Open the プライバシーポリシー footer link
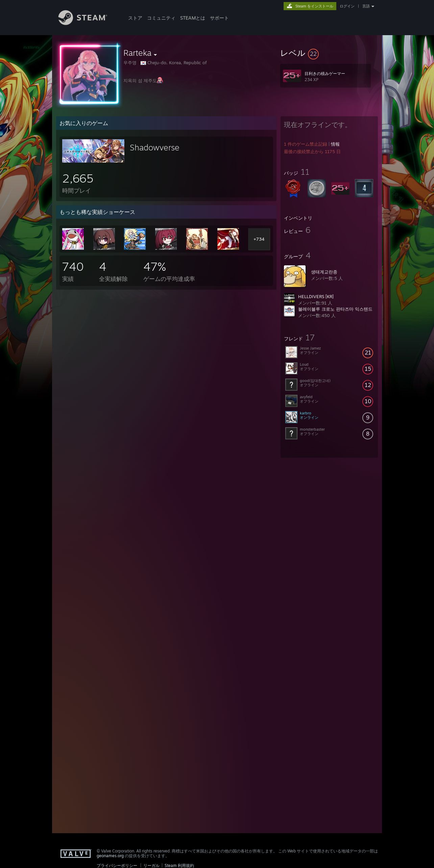Screen dimensions: 434x868 tap(117, 866)
